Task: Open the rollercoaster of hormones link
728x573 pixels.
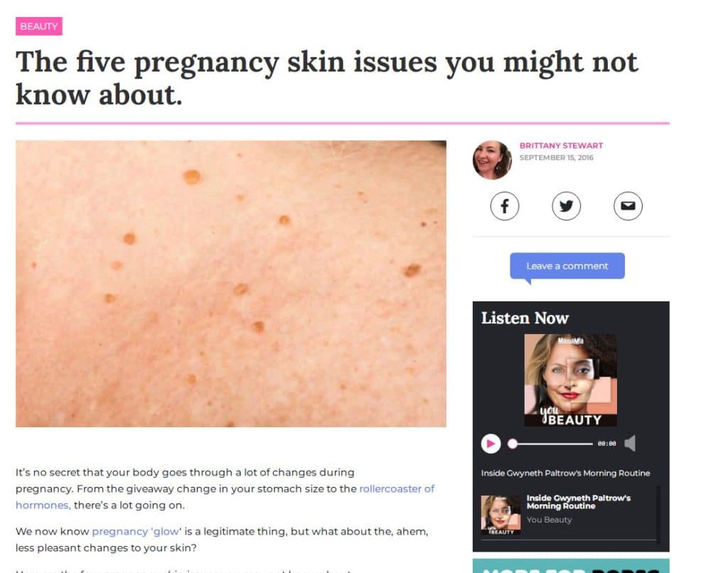Action: (225, 497)
